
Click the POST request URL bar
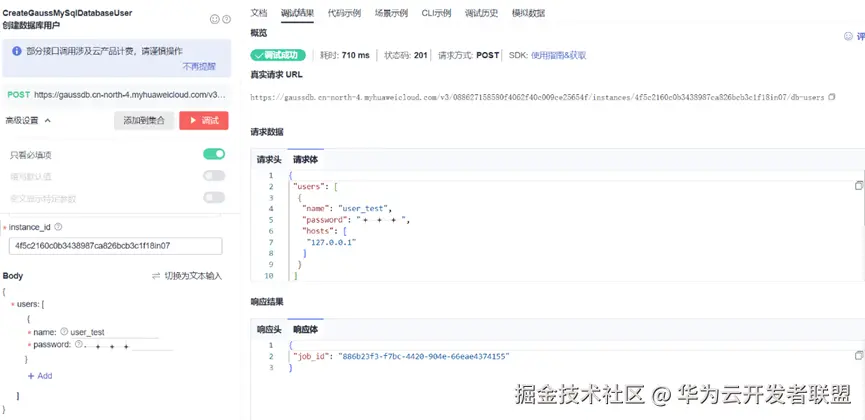116,95
